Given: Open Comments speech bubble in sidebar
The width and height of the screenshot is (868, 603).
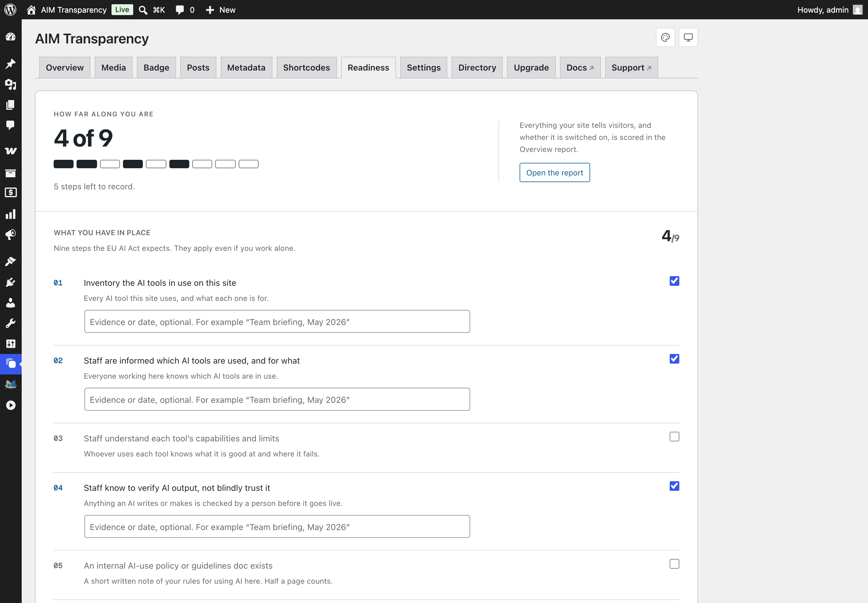Looking at the screenshot, I should (11, 125).
